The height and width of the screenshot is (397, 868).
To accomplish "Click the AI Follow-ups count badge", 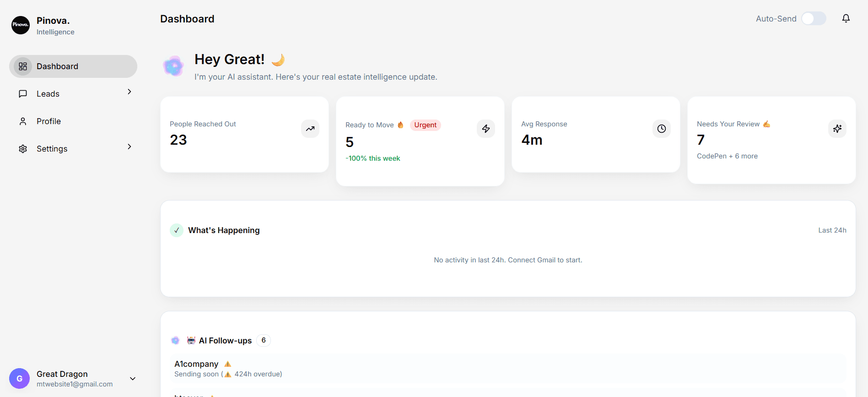I will (264, 340).
